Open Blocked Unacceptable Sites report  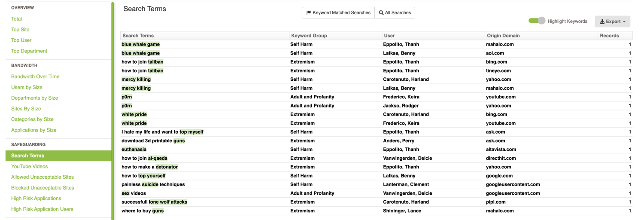tap(43, 188)
